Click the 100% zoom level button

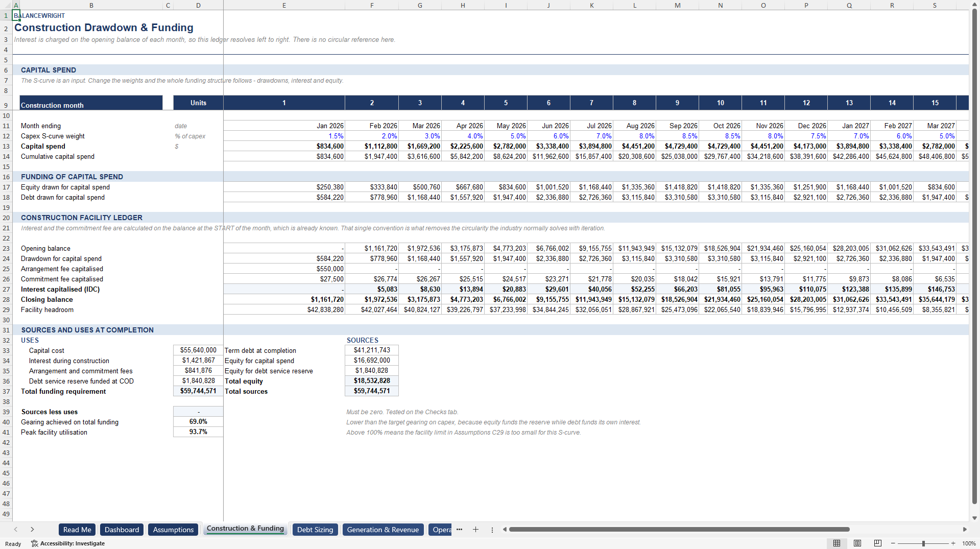click(x=969, y=543)
